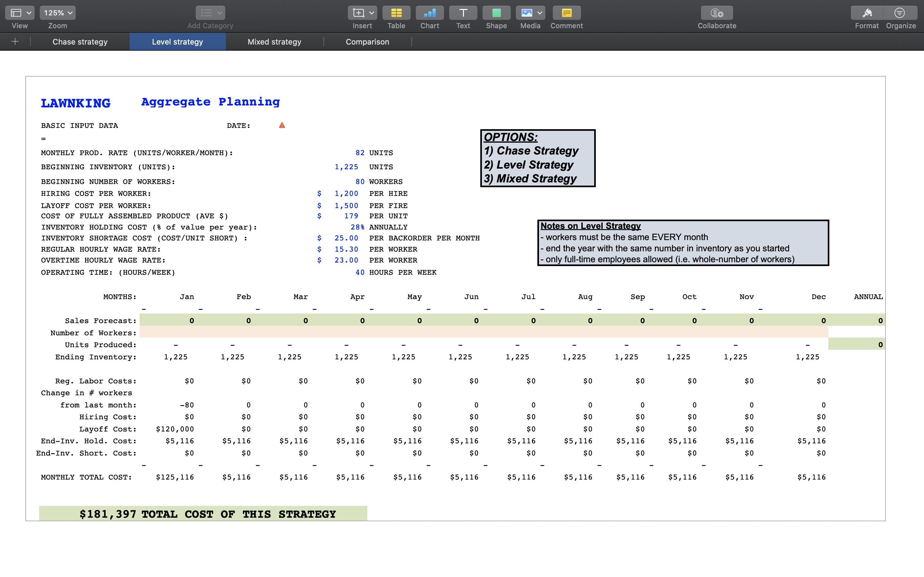
Task: Select the Jan Sales Forecast cell
Action: [x=168, y=321]
